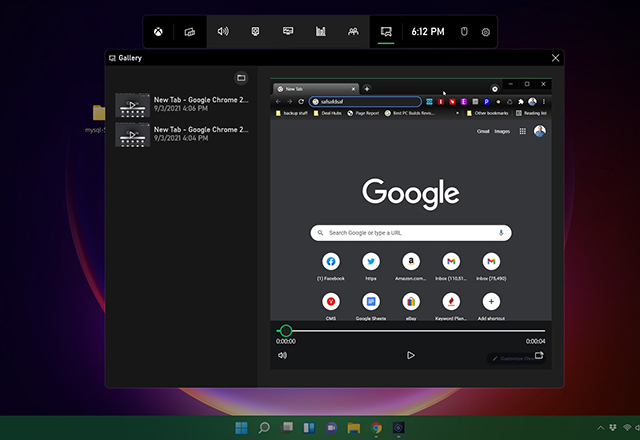
Task: Open the Windows Start menu
Action: (x=242, y=428)
